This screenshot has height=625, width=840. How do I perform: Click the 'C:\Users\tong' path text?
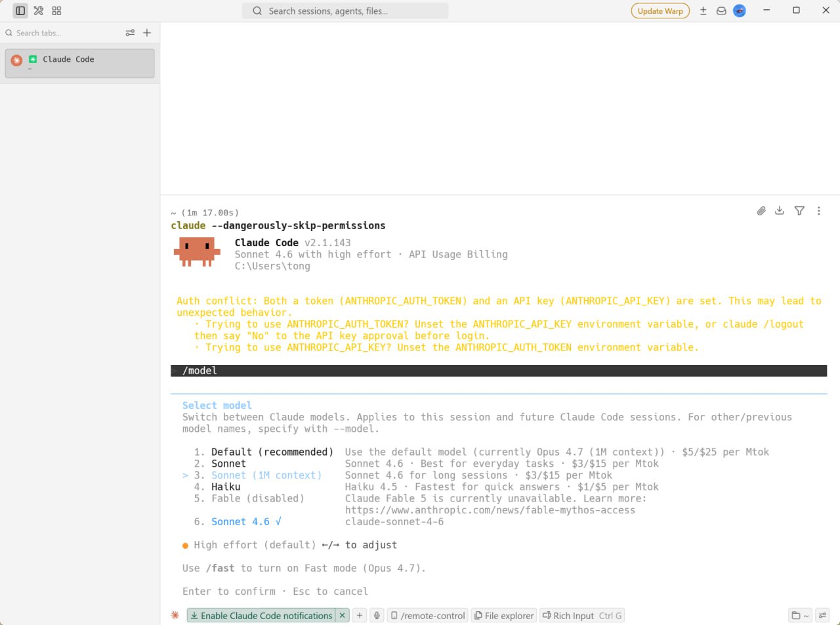tap(272, 266)
